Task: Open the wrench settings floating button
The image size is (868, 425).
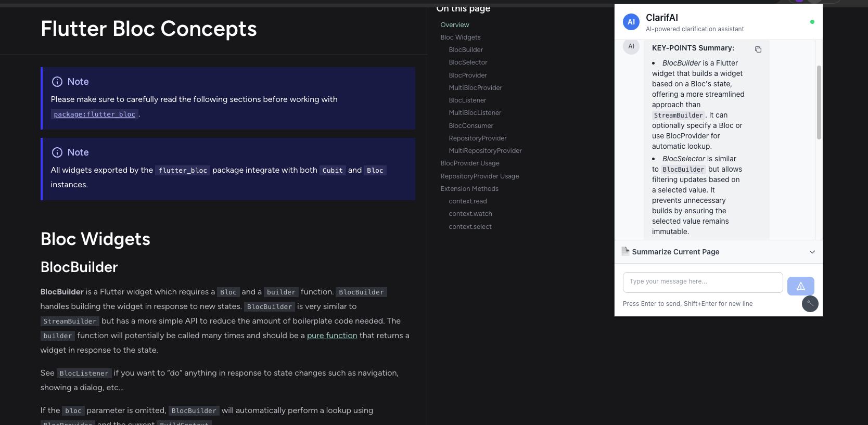Action: click(810, 304)
